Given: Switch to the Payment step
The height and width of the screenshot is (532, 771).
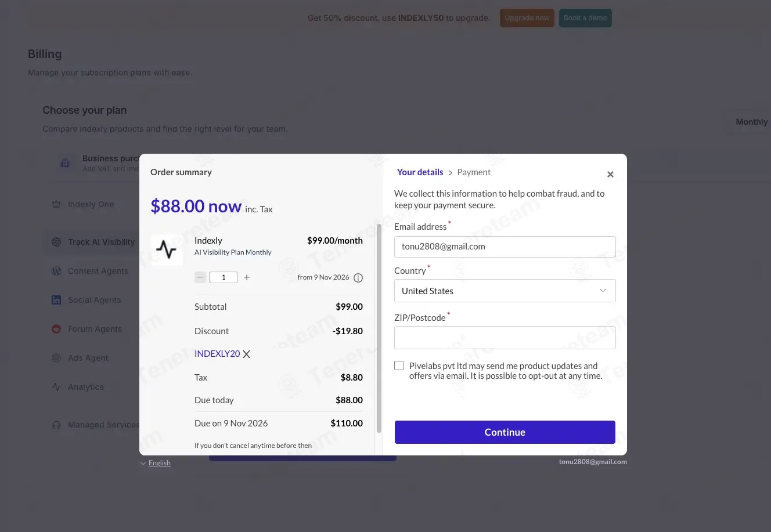Looking at the screenshot, I should click(x=474, y=172).
